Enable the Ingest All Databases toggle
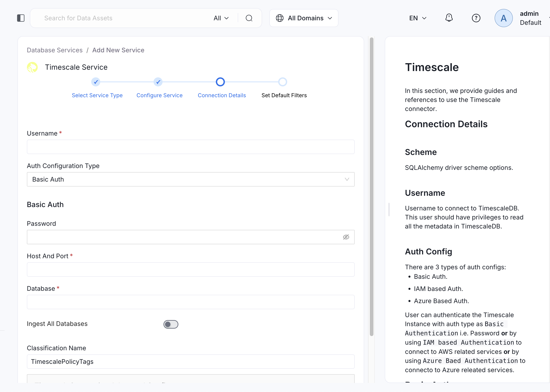Screen dimensions: 550x392 coord(171,324)
